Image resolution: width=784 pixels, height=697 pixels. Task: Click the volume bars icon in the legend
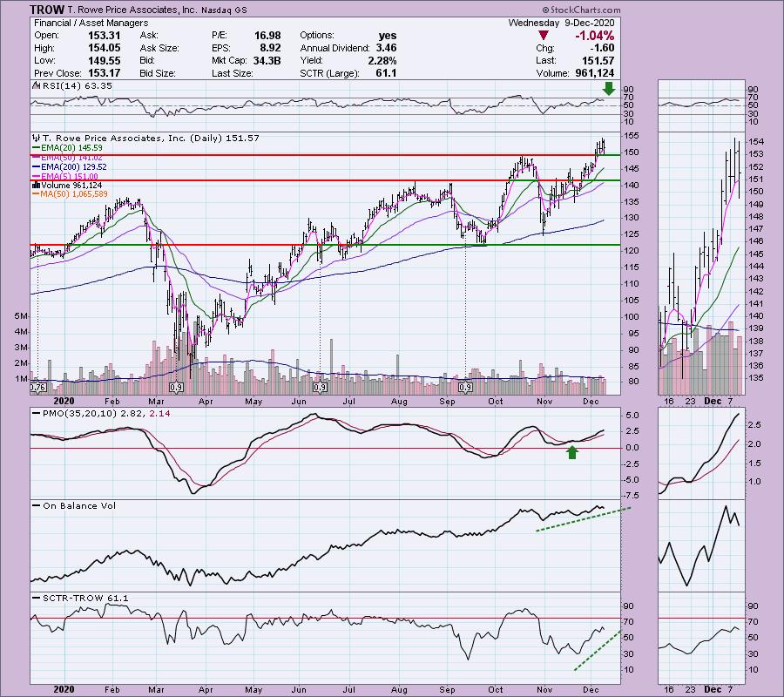[36, 185]
